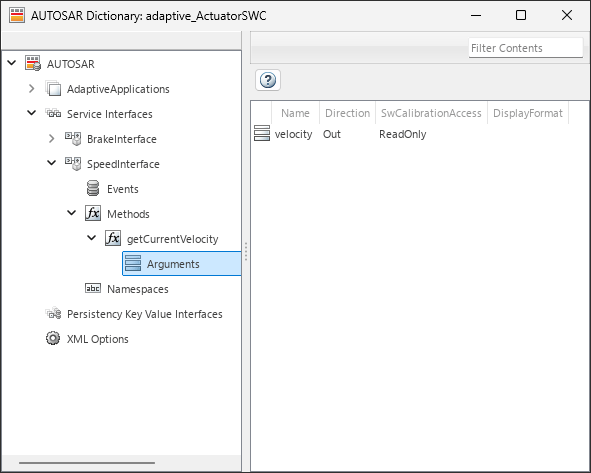
Task: Select the velocity name cell
Action: 293,134
